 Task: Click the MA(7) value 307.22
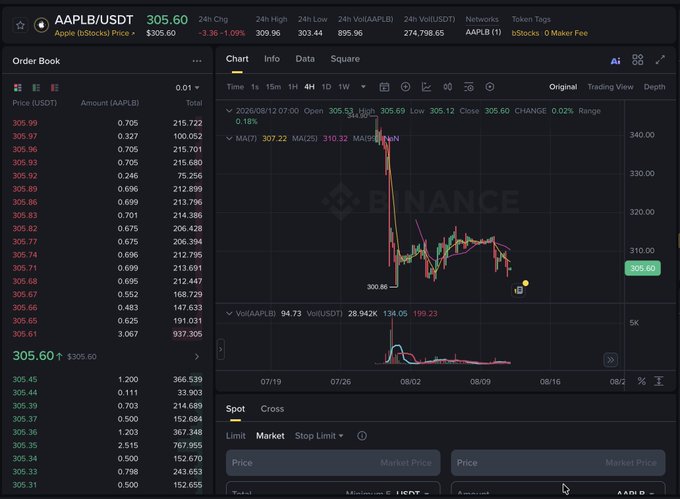click(x=275, y=138)
